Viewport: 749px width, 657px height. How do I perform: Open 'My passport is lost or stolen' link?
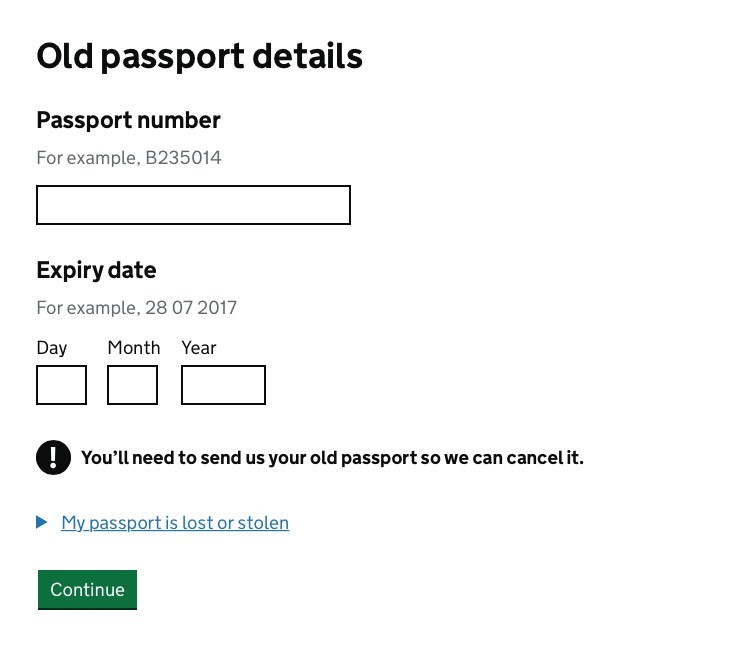pyautogui.click(x=175, y=523)
